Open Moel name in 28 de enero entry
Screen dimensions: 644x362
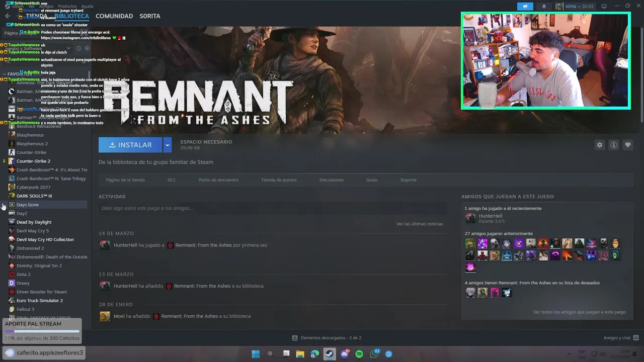point(119,316)
